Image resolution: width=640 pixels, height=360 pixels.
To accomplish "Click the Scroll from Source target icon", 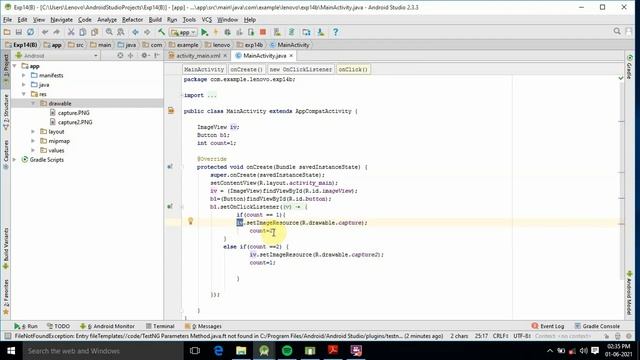I will (120, 56).
